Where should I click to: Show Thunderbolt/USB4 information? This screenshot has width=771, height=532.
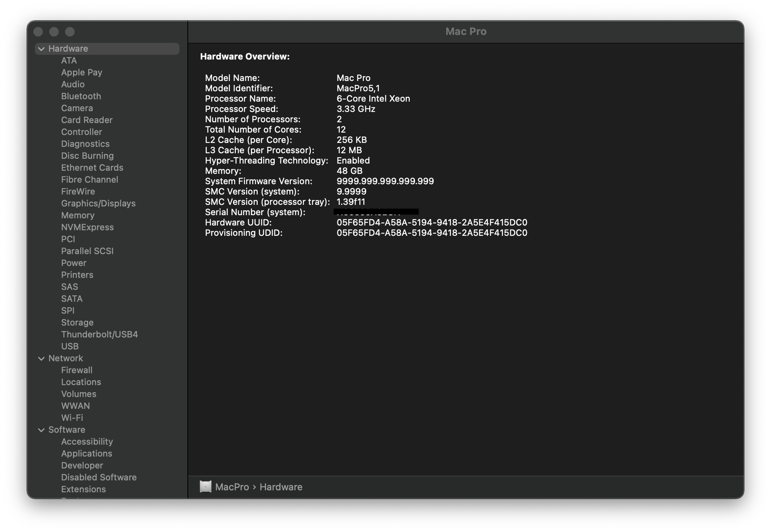[99, 334]
